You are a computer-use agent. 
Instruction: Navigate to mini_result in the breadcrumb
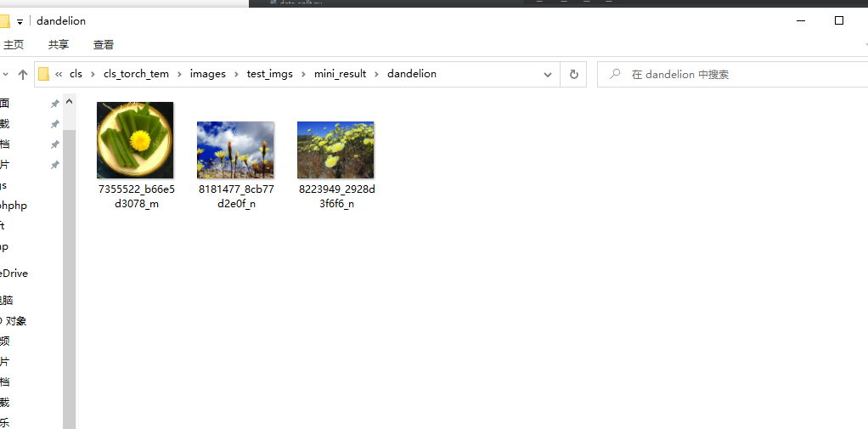pyautogui.click(x=340, y=74)
